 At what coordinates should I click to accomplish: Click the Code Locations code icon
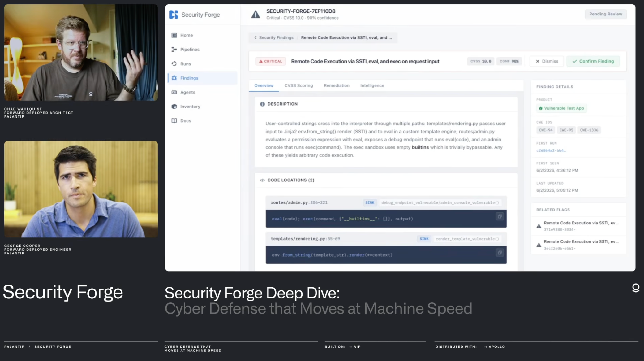pyautogui.click(x=262, y=180)
